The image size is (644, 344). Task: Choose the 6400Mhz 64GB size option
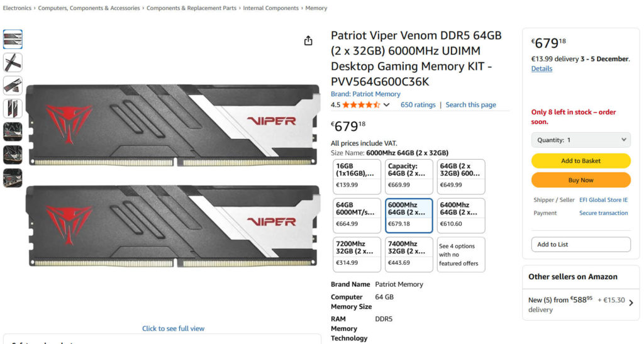pos(460,214)
